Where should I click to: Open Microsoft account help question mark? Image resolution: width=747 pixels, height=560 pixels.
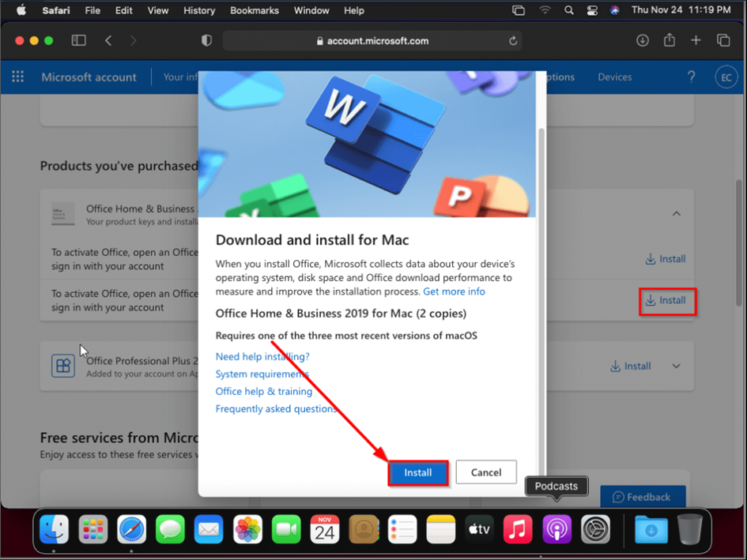[691, 77]
